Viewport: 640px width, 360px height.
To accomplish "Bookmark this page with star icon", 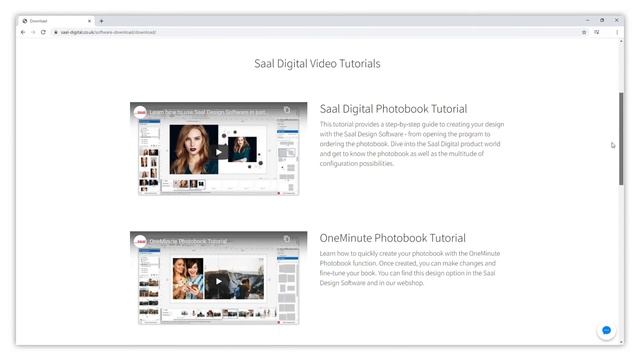I will click(x=584, y=32).
